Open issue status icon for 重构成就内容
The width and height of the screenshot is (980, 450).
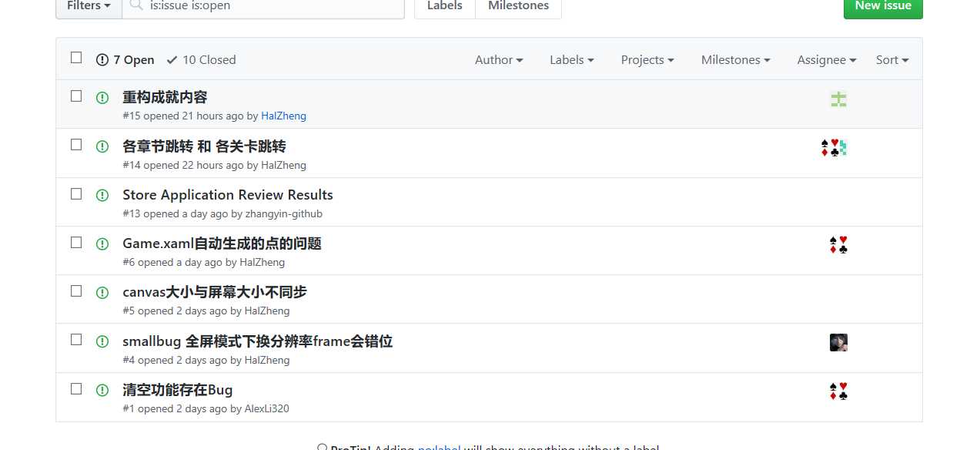pos(102,98)
